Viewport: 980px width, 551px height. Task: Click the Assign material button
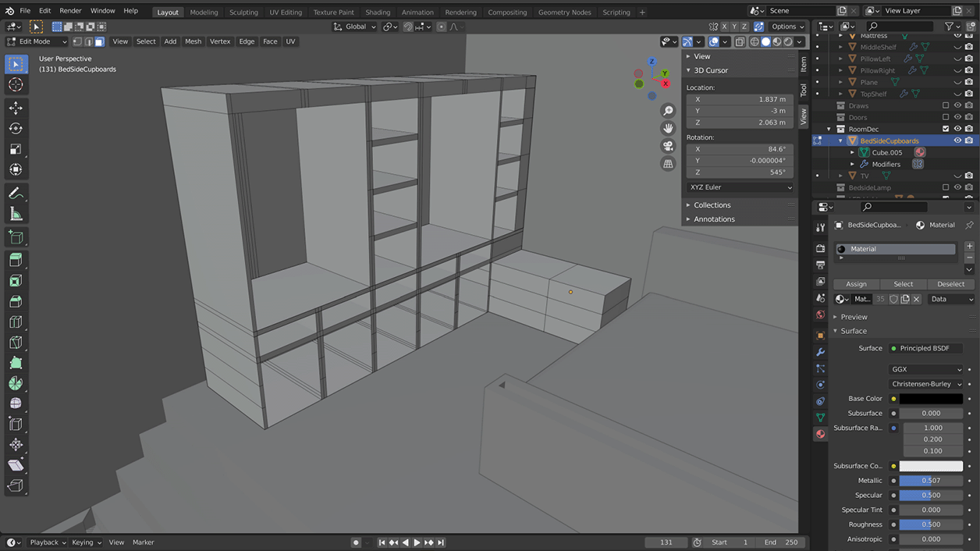click(856, 284)
